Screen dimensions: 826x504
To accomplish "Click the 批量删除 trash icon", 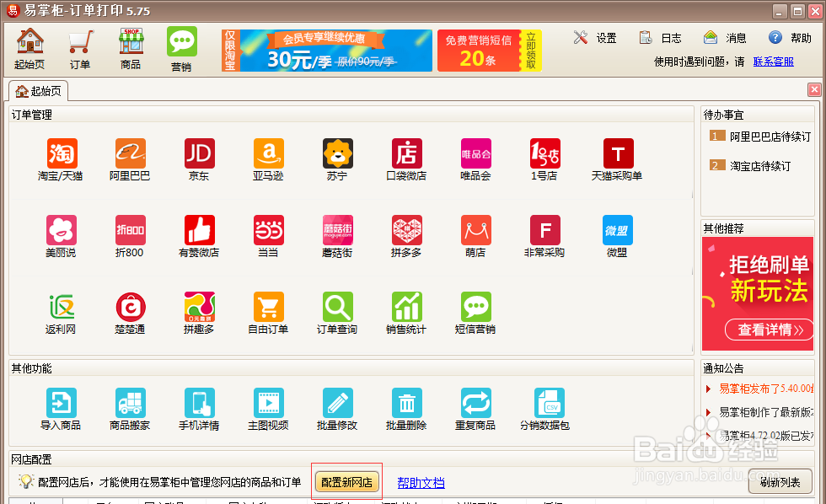I will tap(406, 403).
